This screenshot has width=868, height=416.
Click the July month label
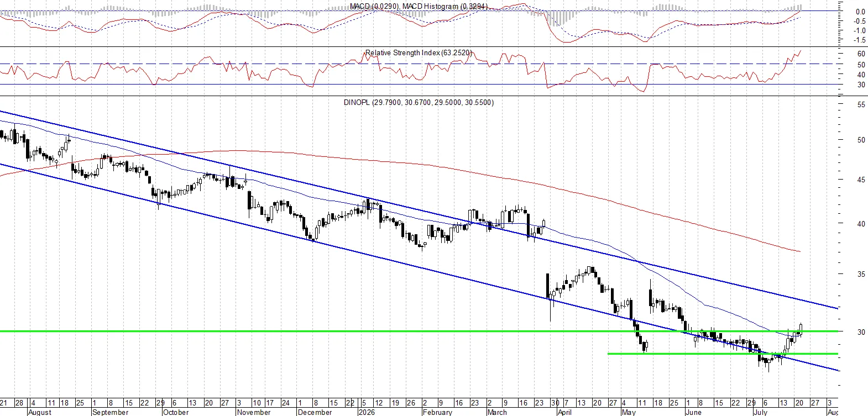761,412
